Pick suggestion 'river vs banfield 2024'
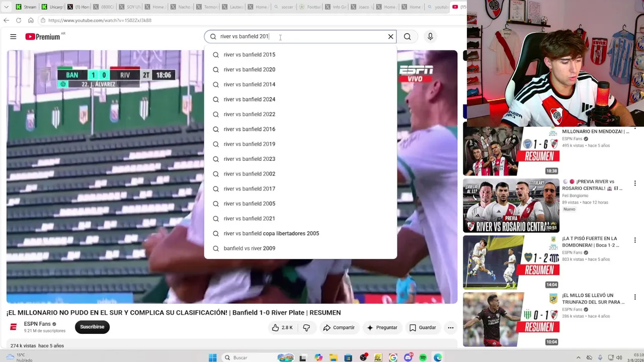 [x=300, y=99]
